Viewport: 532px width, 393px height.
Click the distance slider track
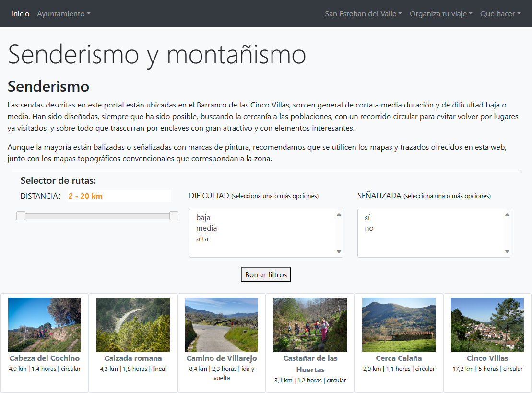click(x=97, y=216)
